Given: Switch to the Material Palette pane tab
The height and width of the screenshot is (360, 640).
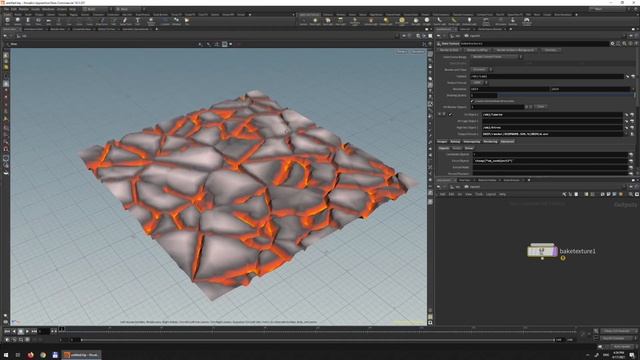Looking at the screenshot, I should 487,180.
